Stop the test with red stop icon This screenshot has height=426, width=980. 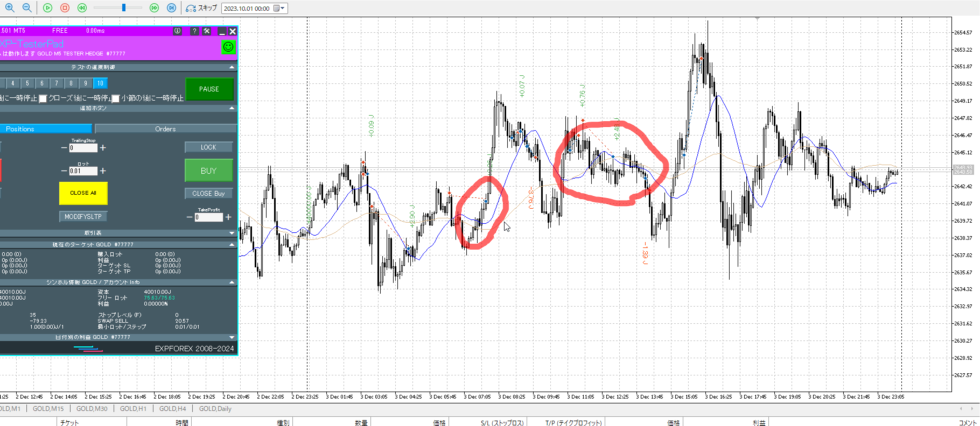point(65,8)
